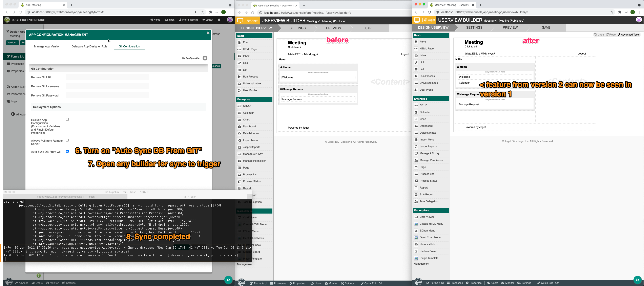Click the Undo button
This screenshot has width=644, height=286.
[x=599, y=35]
